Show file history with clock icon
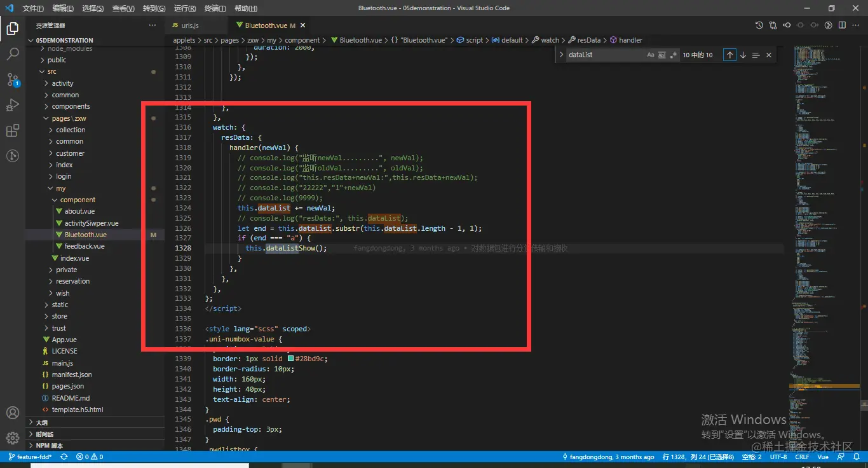Screen dimensions: 868x468 coord(759,25)
